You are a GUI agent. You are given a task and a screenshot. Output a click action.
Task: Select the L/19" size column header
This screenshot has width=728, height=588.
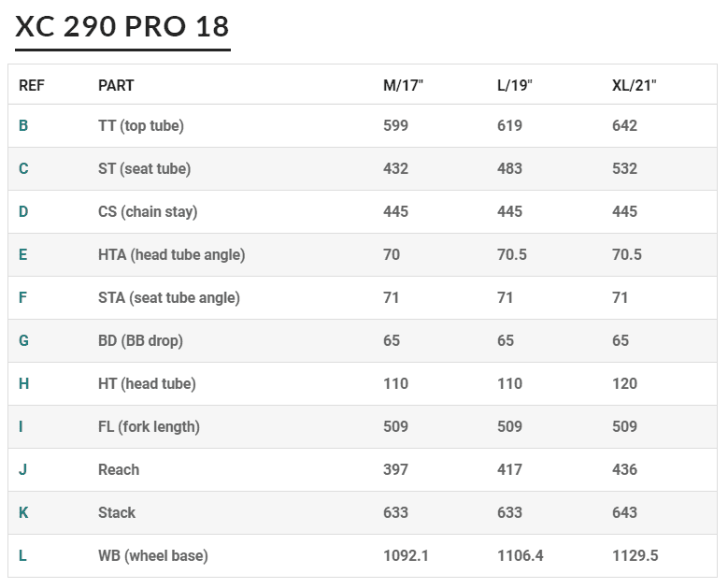[x=515, y=85]
